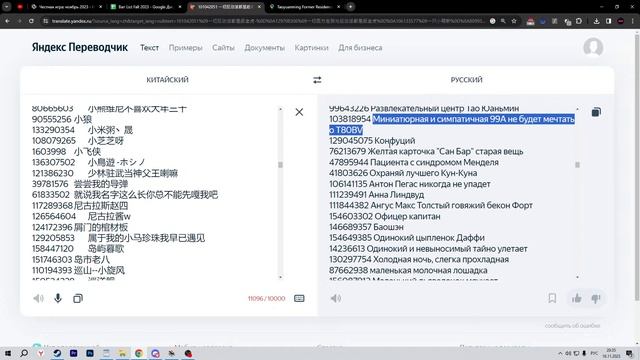Start voice input with the microphone
Screen dimensions: 640x360
tap(58, 298)
